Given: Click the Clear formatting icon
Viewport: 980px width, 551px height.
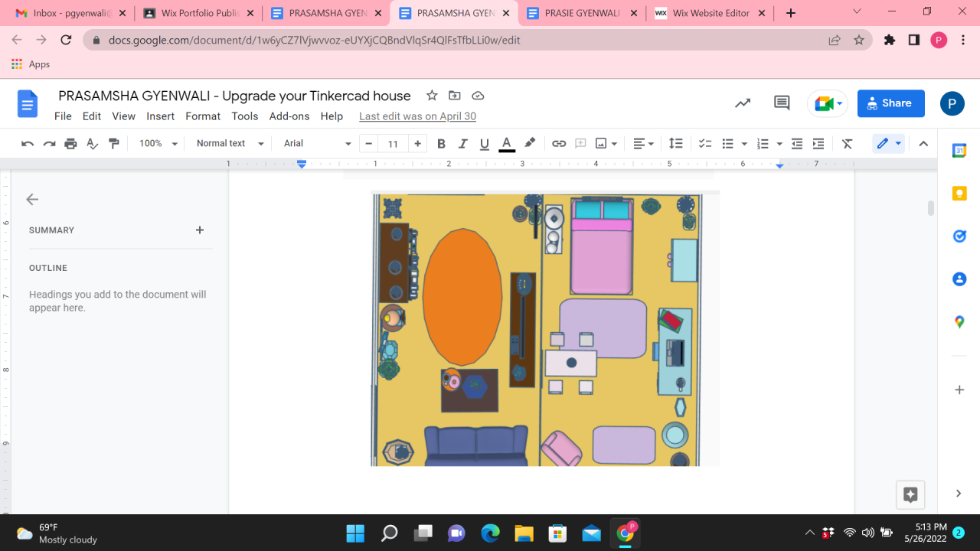Looking at the screenshot, I should [847, 144].
